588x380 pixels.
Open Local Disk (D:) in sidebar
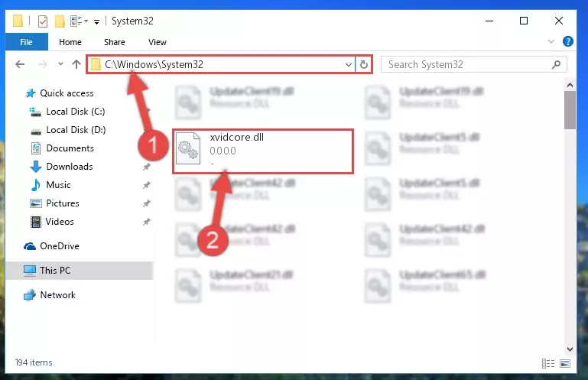pos(76,130)
